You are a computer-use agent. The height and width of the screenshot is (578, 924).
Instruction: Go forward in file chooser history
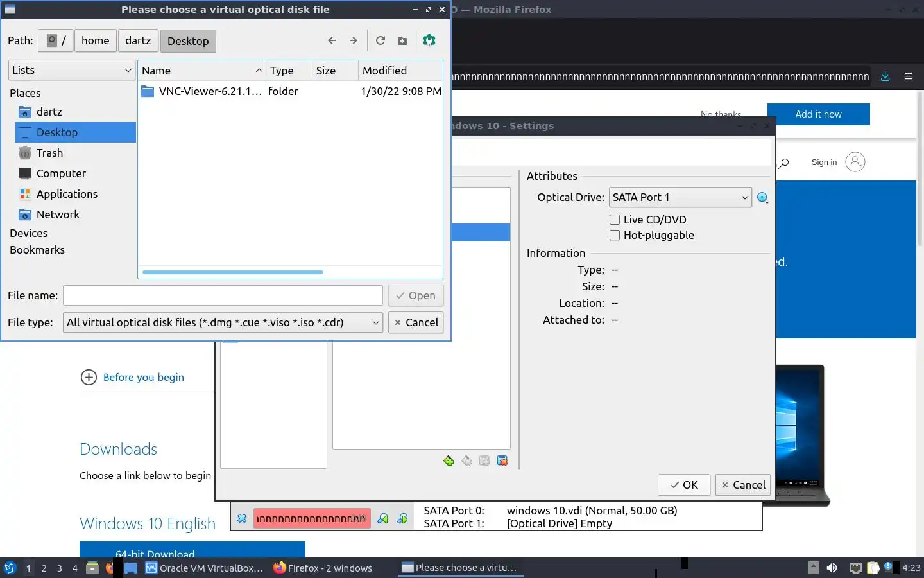[354, 40]
